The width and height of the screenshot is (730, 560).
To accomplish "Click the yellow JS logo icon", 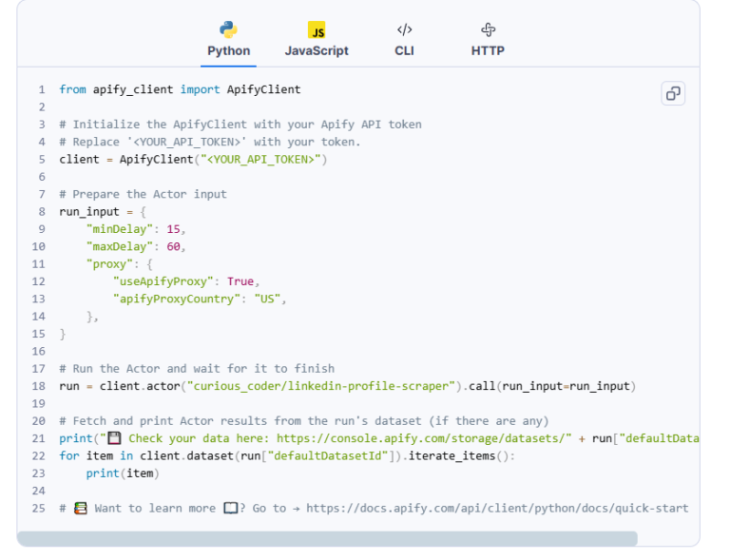I will point(317,30).
